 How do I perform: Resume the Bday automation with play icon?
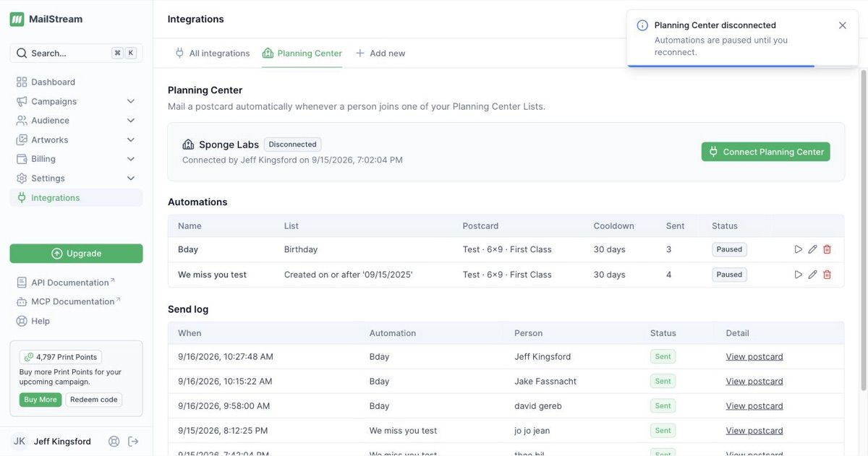point(799,249)
